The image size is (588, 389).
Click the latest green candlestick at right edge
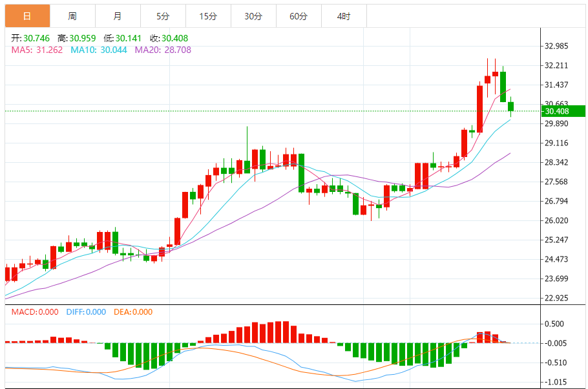point(510,107)
